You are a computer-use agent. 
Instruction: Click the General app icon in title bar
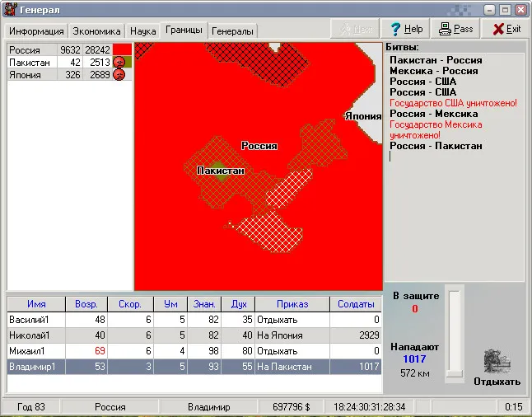point(9,9)
